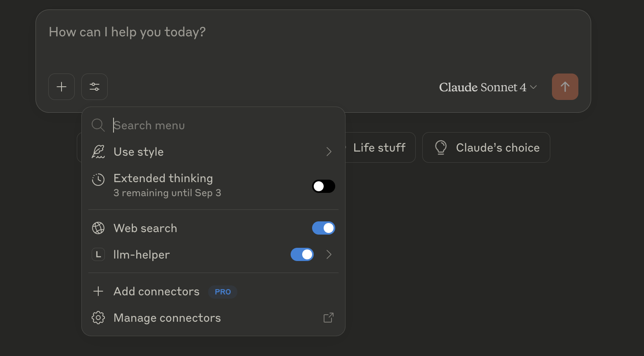Click the lightbulb icon in Claude's choice
This screenshot has height=356, width=644.
point(441,147)
